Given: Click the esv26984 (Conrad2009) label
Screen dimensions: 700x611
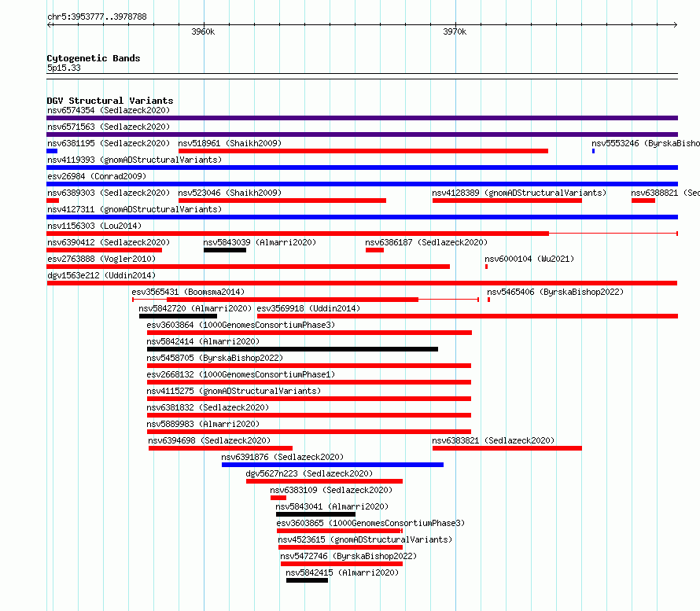Looking at the screenshot, I should pyautogui.click(x=97, y=176).
